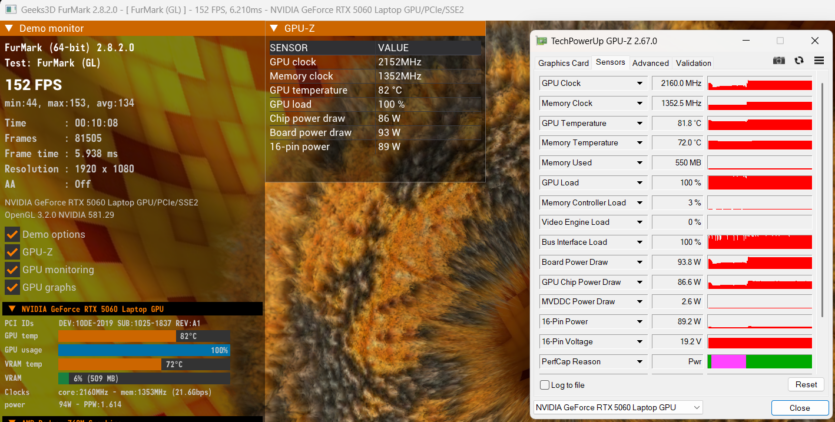This screenshot has height=422, width=835.
Task: Open the Board Power Draw dropdown arrow
Action: point(639,262)
